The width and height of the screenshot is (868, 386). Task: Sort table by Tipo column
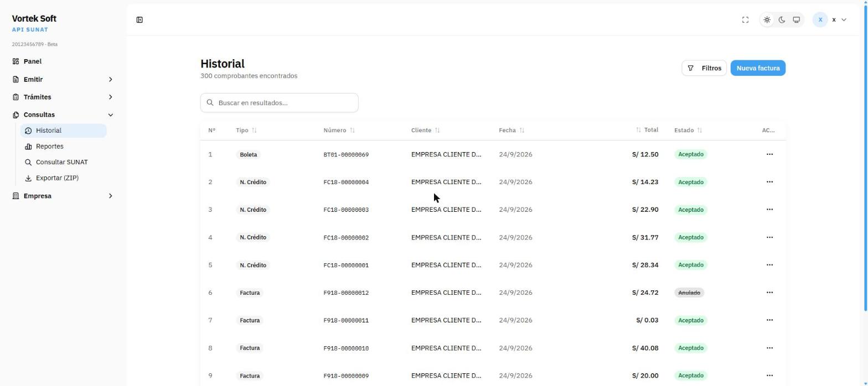[x=246, y=131]
